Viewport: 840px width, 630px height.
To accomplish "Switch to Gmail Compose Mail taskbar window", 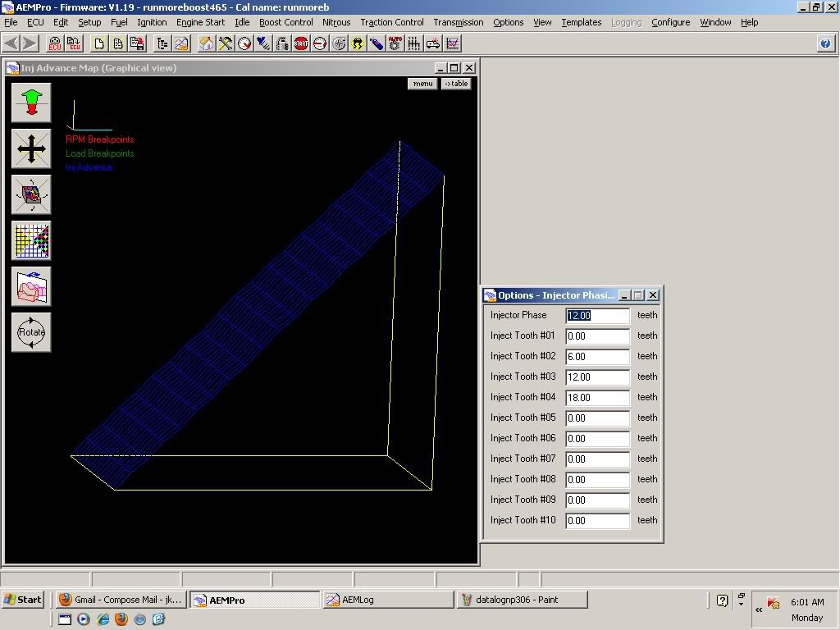I will pos(121,600).
